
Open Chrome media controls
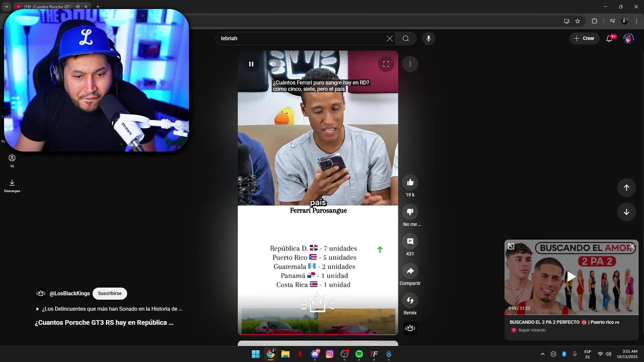612,21
